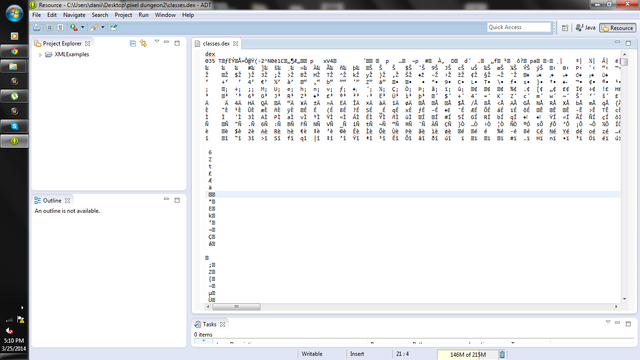Maximize the Tasks panel
Image resolution: width=640 pixels, height=360 pixels.
pyautogui.click(x=629, y=324)
